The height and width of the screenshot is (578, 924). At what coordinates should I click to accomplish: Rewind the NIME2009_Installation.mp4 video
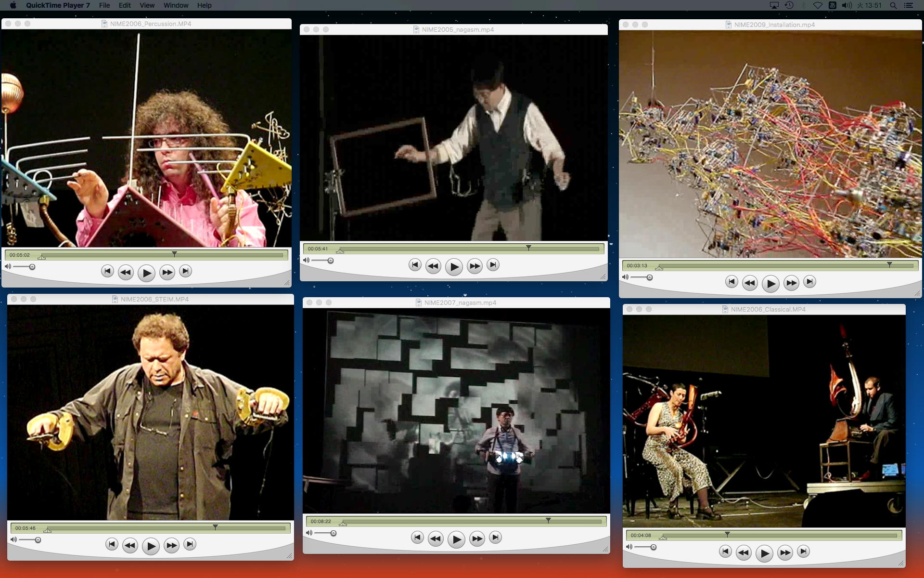[x=750, y=283]
